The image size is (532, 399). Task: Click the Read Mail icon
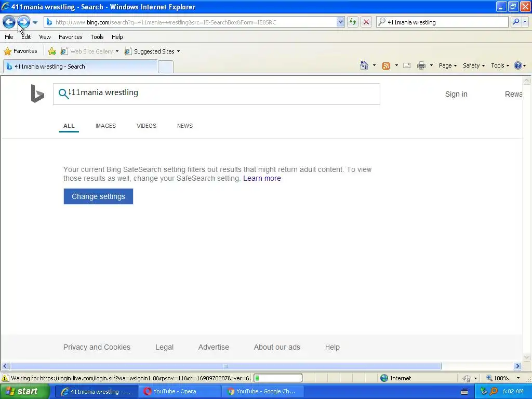pyautogui.click(x=407, y=65)
